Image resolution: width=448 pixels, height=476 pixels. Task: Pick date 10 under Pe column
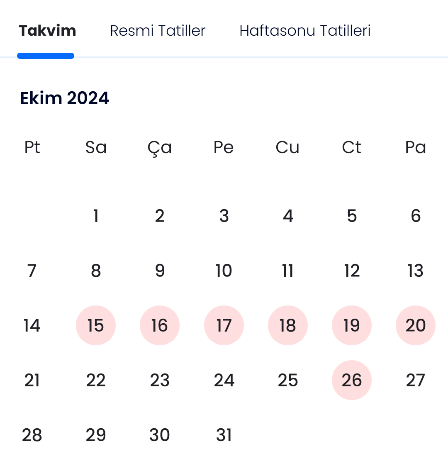(x=224, y=271)
